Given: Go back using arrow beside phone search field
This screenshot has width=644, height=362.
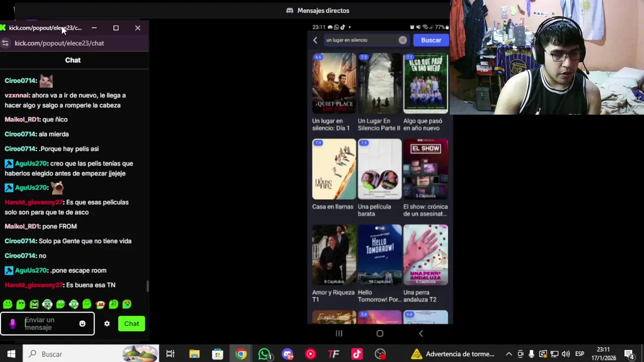Looking at the screenshot, I should coord(315,40).
